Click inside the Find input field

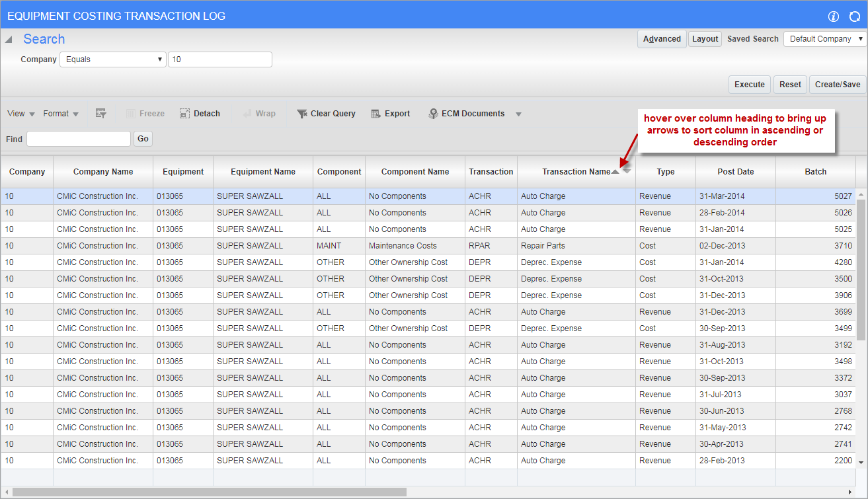click(x=78, y=139)
